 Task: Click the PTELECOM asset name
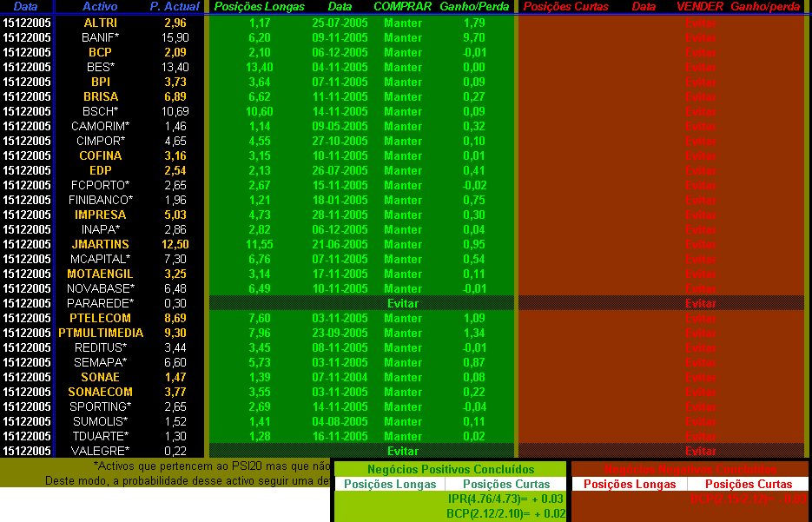pos(100,318)
